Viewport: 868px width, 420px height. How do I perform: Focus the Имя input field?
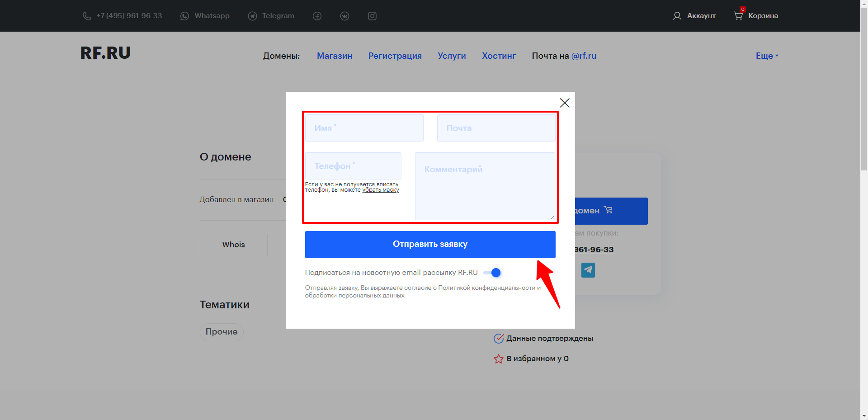(364, 128)
